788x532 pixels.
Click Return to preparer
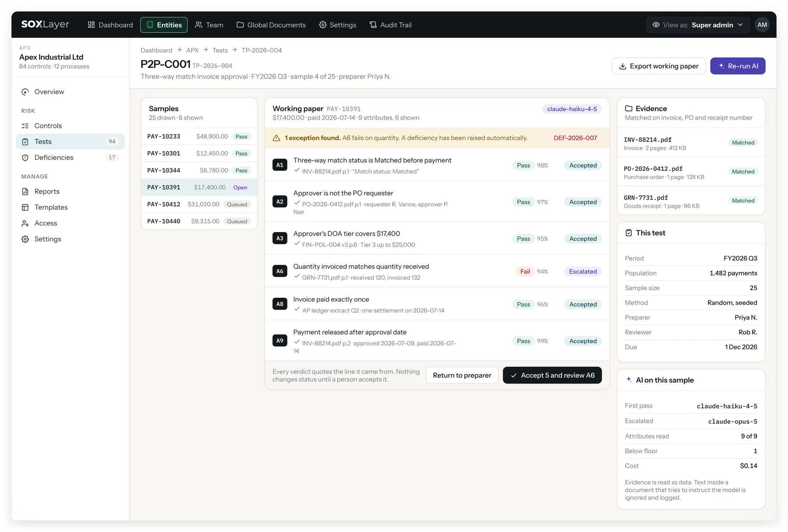click(462, 375)
